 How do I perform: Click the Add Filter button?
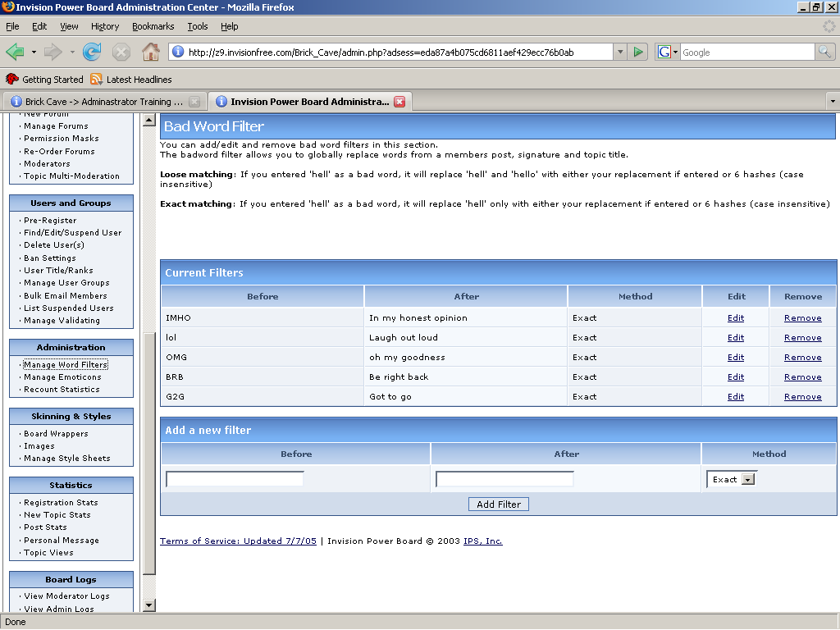[498, 504]
